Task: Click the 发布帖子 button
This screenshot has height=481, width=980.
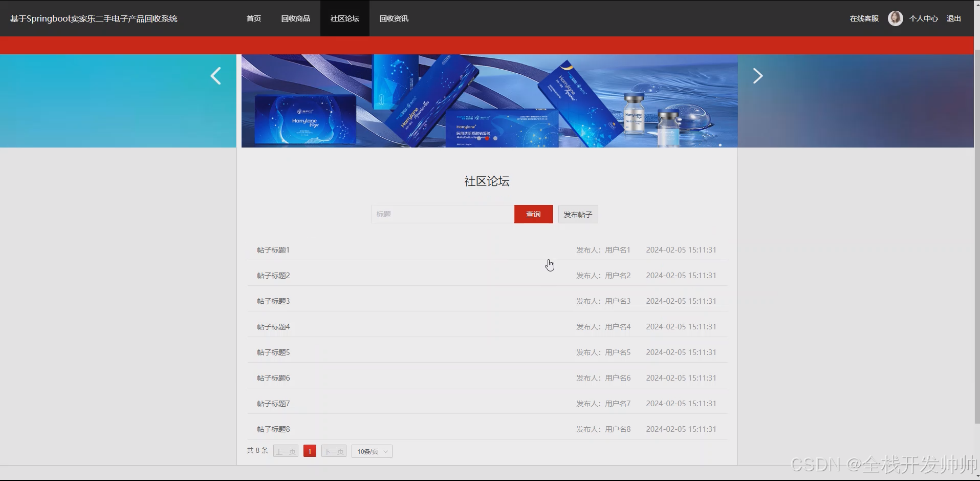Action: click(x=578, y=214)
